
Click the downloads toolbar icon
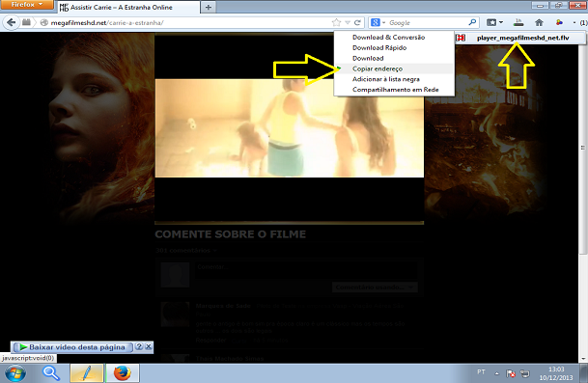518,22
